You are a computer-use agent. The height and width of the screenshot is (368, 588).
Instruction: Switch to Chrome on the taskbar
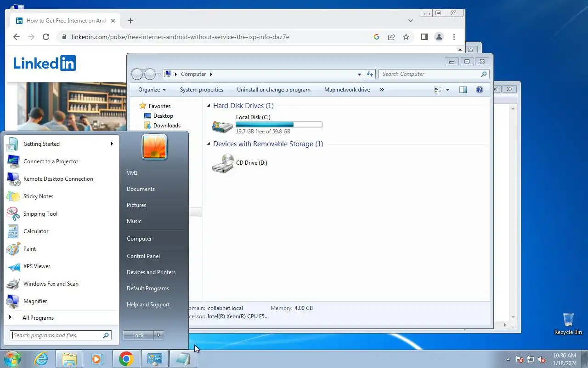click(126, 359)
